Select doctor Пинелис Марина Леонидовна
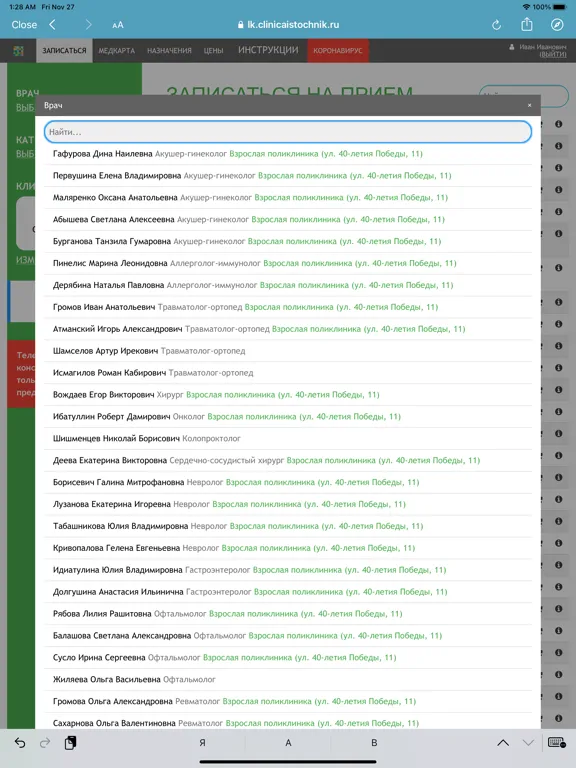Image resolution: width=576 pixels, height=768 pixels. coord(288,264)
